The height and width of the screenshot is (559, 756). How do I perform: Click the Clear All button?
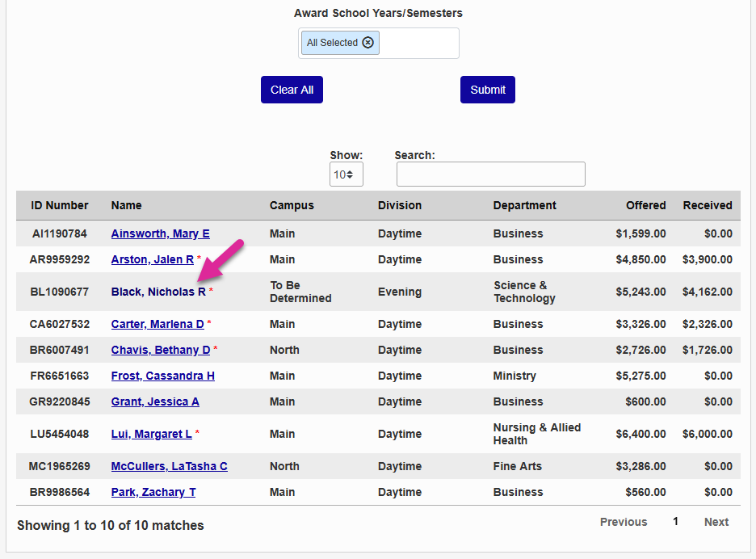(292, 90)
